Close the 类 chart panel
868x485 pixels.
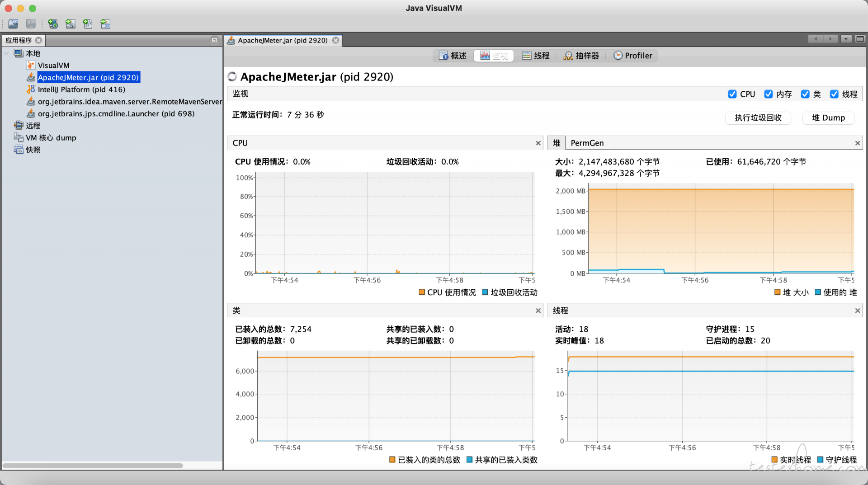point(538,311)
